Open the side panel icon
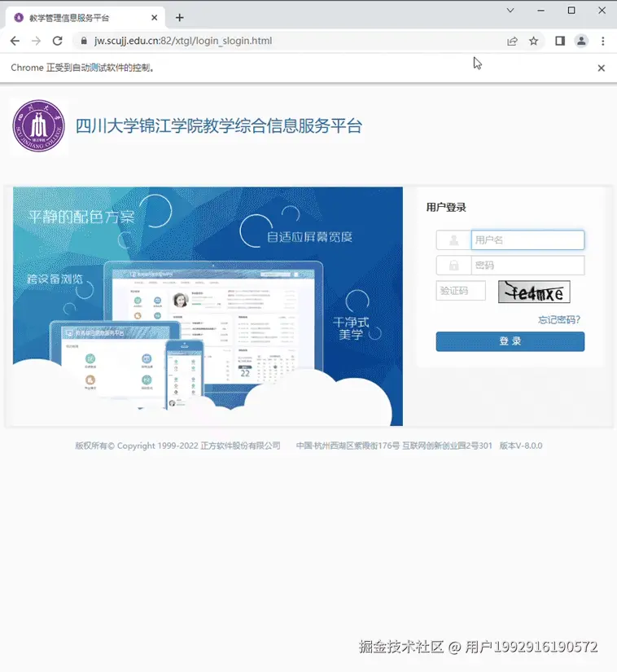Image resolution: width=617 pixels, height=672 pixels. 560,41
